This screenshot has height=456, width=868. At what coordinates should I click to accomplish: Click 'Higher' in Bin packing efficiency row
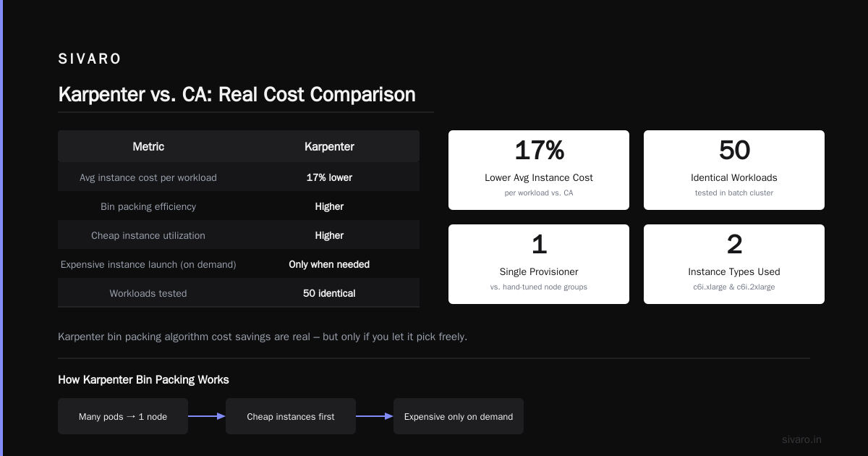[x=329, y=206]
